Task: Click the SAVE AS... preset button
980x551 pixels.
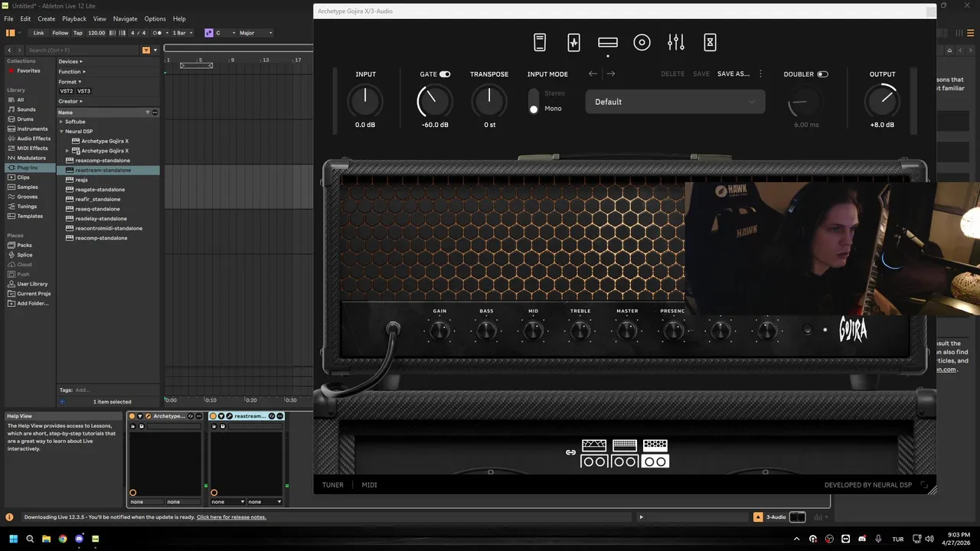Action: [x=733, y=74]
